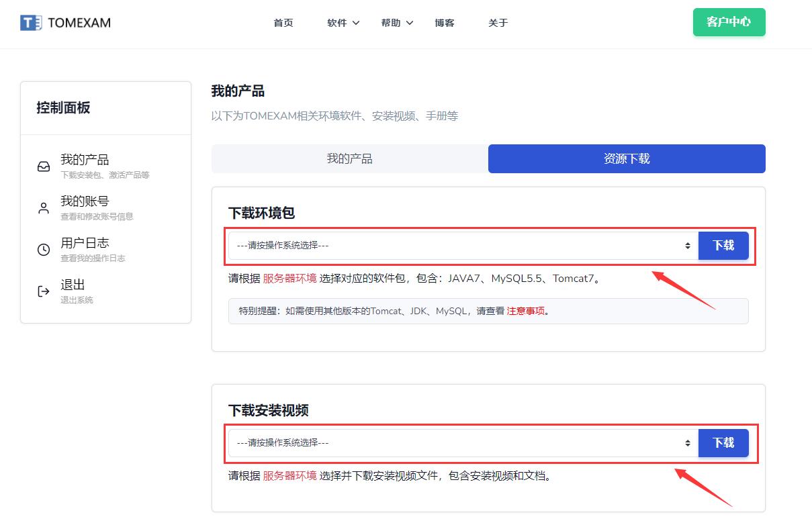Open the 注意事项 link
Viewport: 812px width, 525px height.
coord(525,312)
